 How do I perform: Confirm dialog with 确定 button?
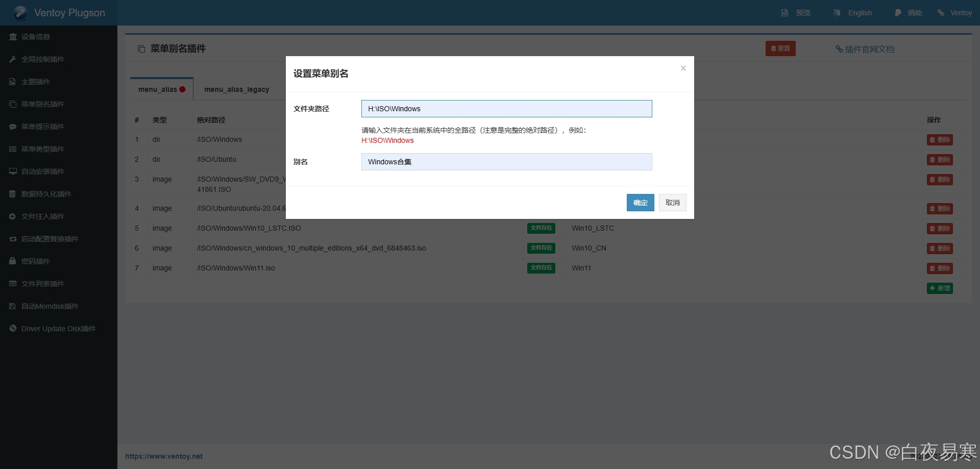pyautogui.click(x=640, y=203)
